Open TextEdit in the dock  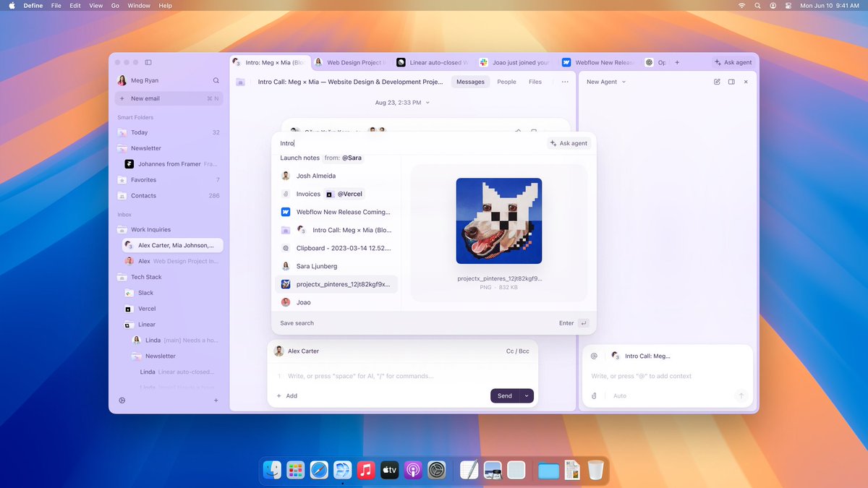[470, 471]
